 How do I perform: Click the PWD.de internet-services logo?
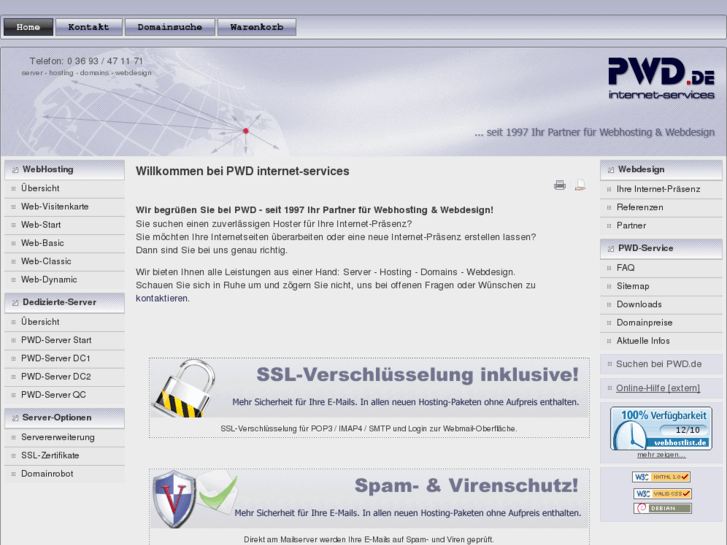coord(661,78)
